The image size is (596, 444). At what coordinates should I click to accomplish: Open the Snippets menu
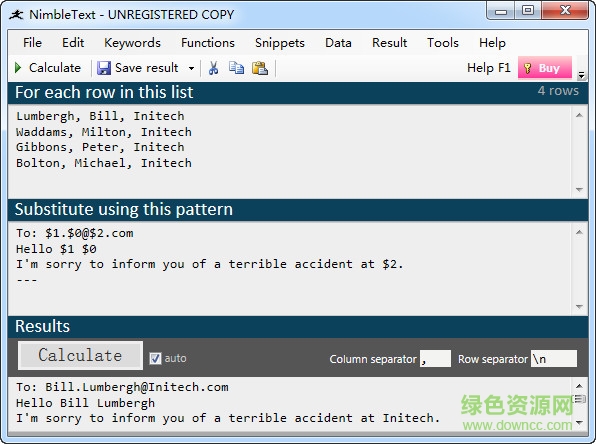pos(280,43)
